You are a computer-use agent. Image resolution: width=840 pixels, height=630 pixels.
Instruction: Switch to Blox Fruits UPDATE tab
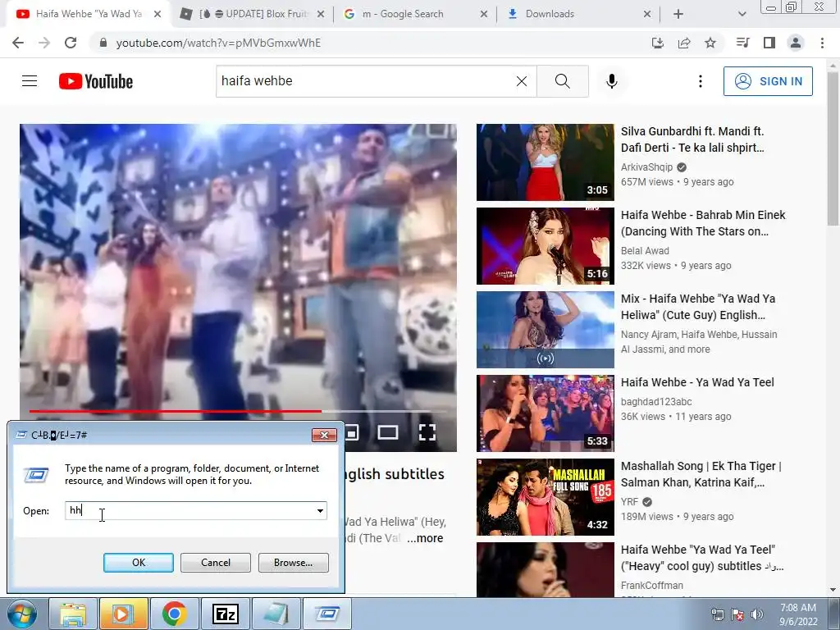pyautogui.click(x=252, y=14)
